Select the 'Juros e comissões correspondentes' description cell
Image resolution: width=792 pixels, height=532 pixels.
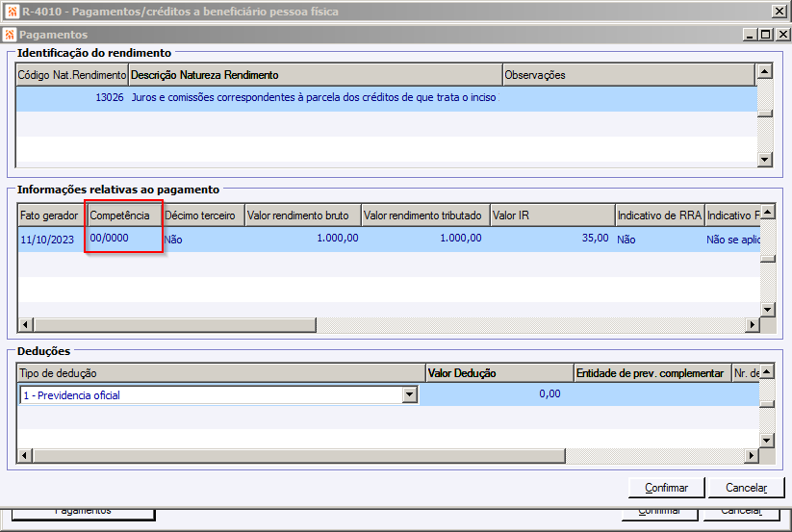point(314,97)
